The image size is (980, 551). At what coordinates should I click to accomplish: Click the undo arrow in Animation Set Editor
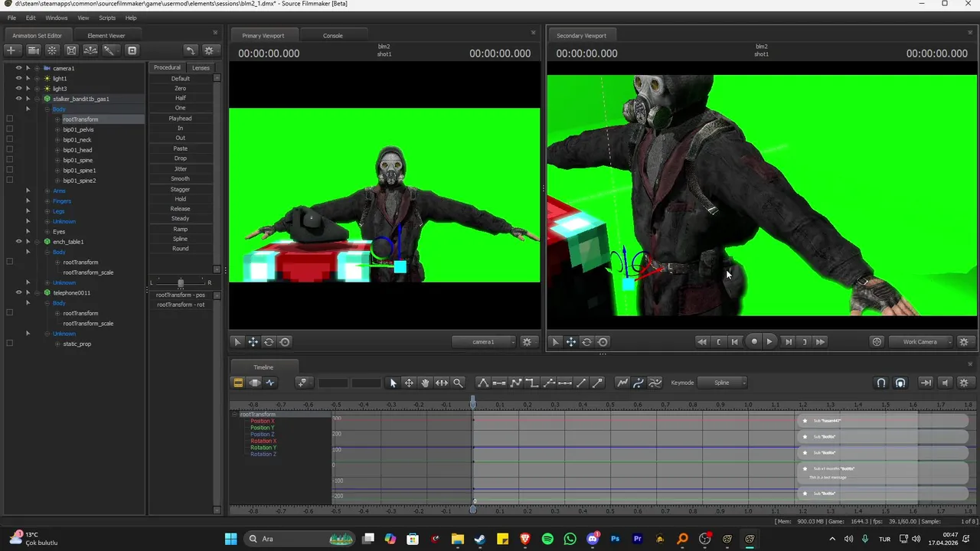(190, 51)
